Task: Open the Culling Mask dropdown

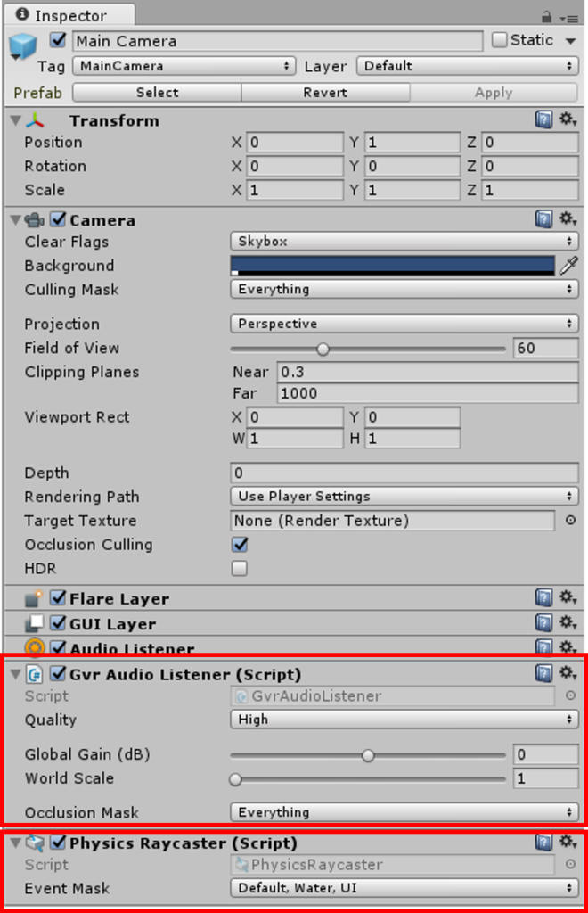Action: click(404, 289)
